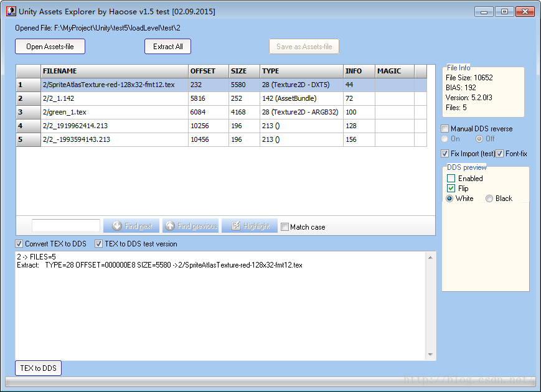The height and width of the screenshot is (392, 541).
Task: Click row header number 3
Action: click(x=28, y=113)
